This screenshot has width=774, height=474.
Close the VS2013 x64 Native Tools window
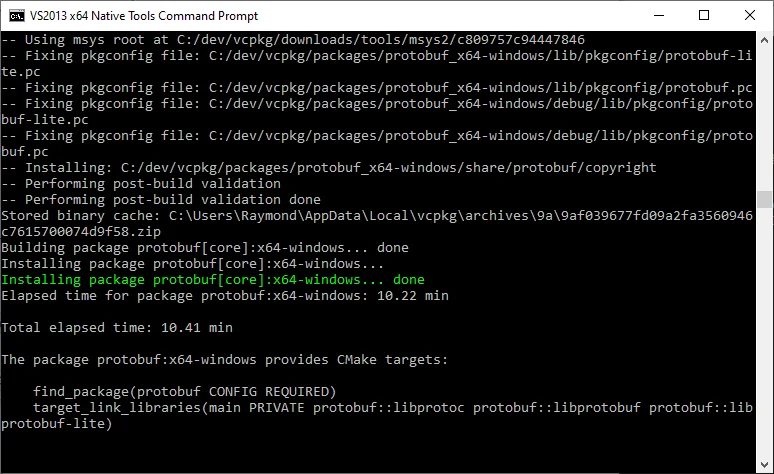(x=750, y=15)
